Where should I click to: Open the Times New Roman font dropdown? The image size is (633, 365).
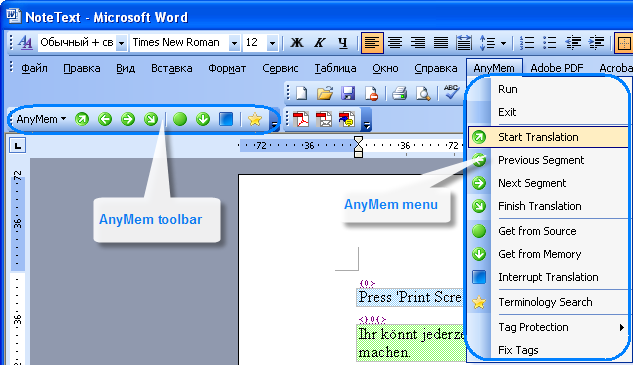[x=234, y=42]
